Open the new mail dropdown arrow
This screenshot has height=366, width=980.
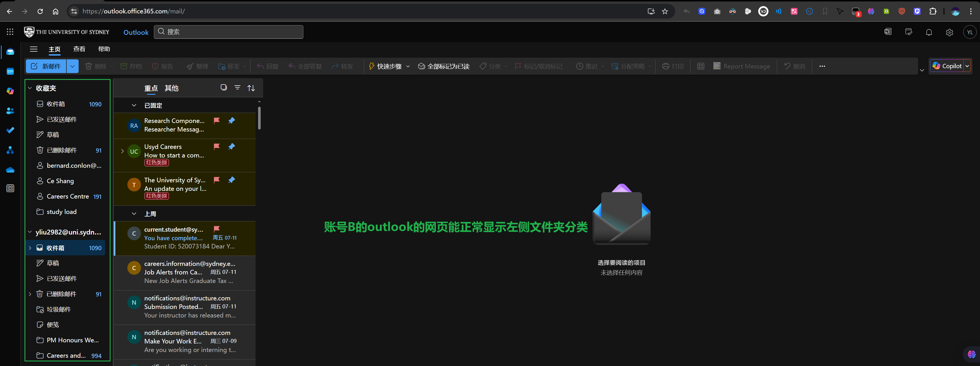click(x=72, y=66)
